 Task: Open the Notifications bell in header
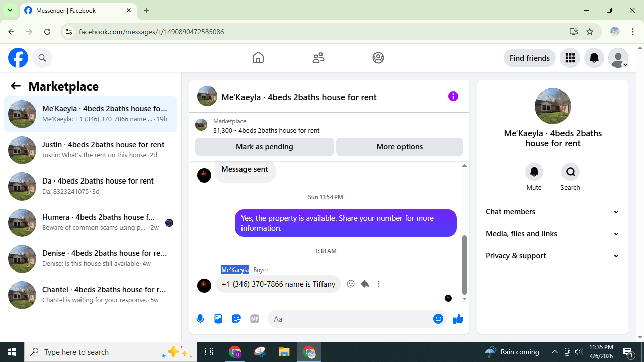594,58
